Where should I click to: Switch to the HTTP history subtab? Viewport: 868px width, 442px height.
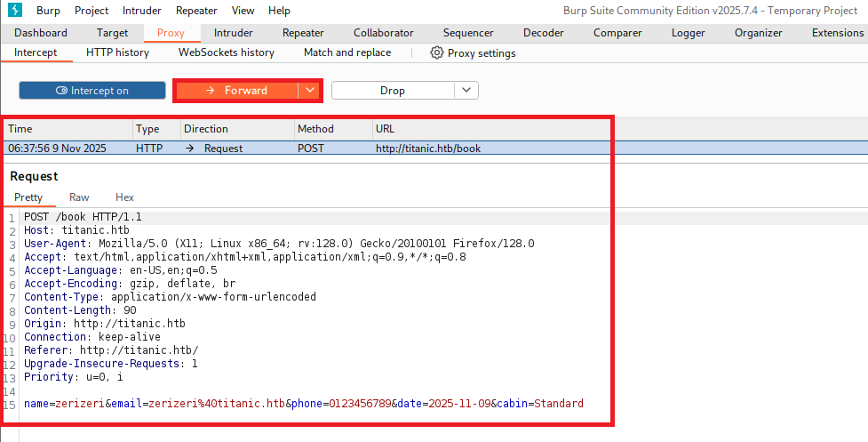point(117,52)
